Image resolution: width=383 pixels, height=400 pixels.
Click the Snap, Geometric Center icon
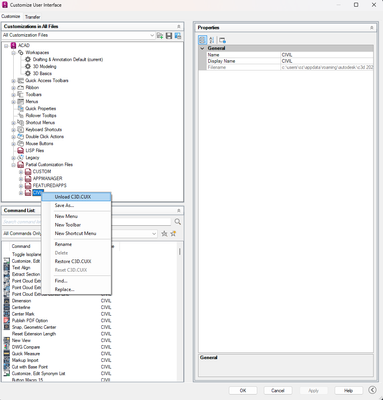pos(7,327)
